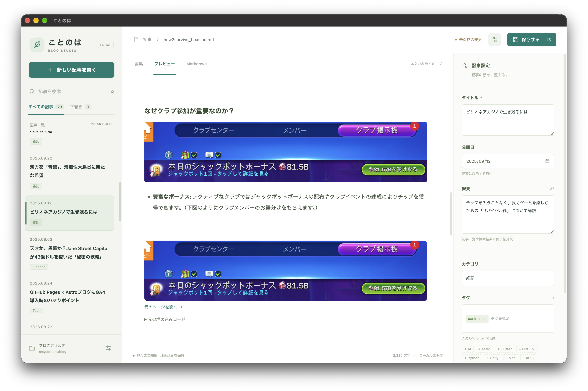Select article ビリオネアカジノで生き残るには
This screenshot has height=391, width=588.
pyautogui.click(x=70, y=213)
